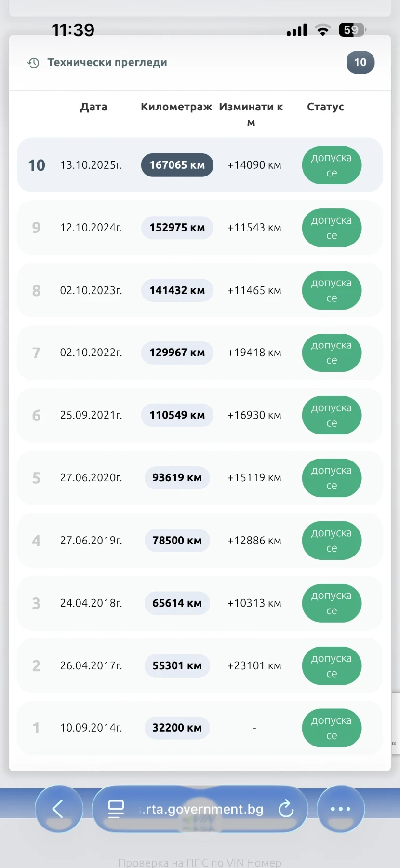Click the 141432 км mileage badge

[x=177, y=290]
